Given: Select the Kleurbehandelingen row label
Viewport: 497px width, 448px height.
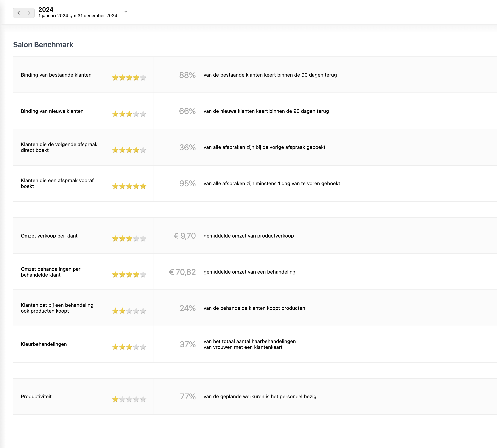Looking at the screenshot, I should pyautogui.click(x=44, y=344).
